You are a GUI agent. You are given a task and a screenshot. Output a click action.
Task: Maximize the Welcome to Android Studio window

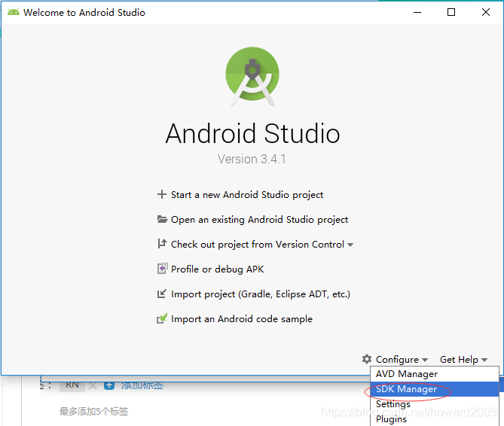point(451,12)
